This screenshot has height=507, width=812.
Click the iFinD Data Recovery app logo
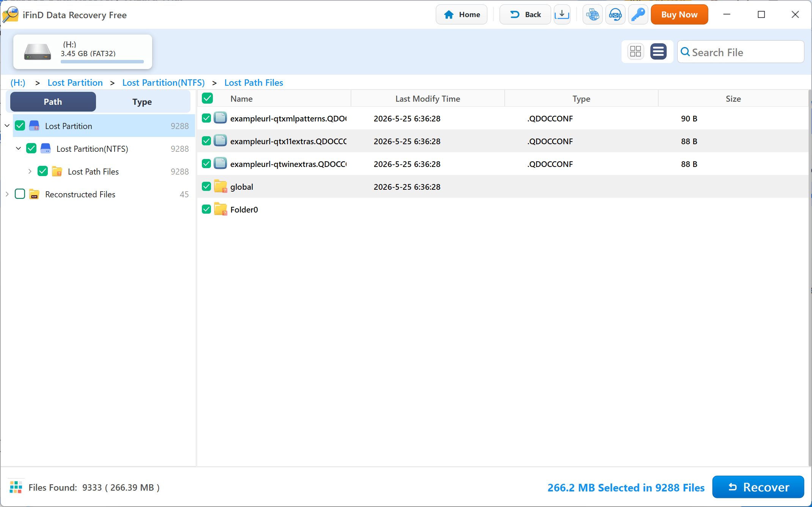(x=10, y=15)
